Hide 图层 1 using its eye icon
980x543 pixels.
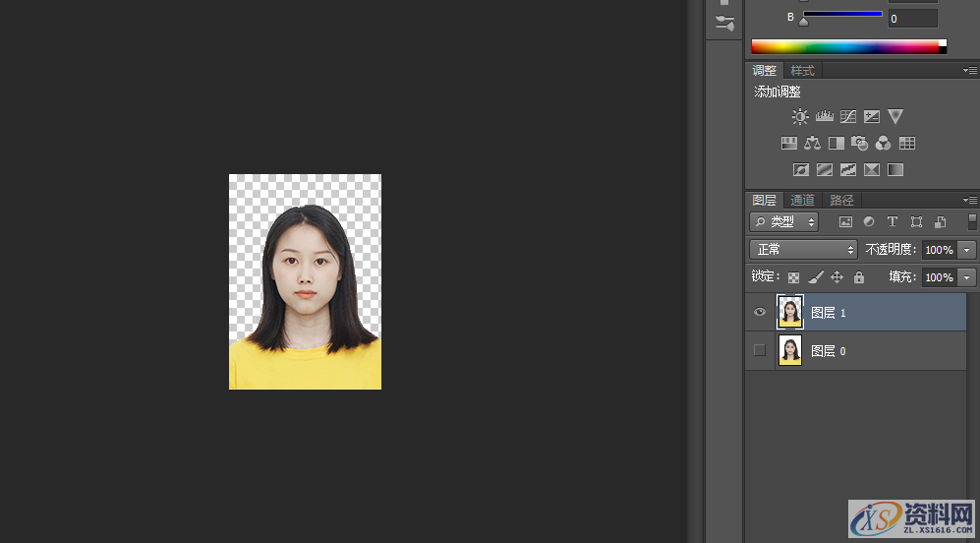pyautogui.click(x=759, y=313)
